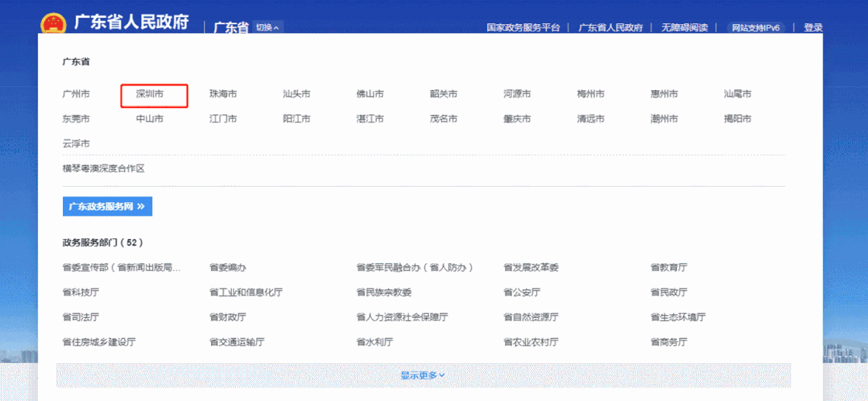This screenshot has width=868, height=401.
Task: Open 省工业和信息化厅 department link
Action: tap(246, 291)
